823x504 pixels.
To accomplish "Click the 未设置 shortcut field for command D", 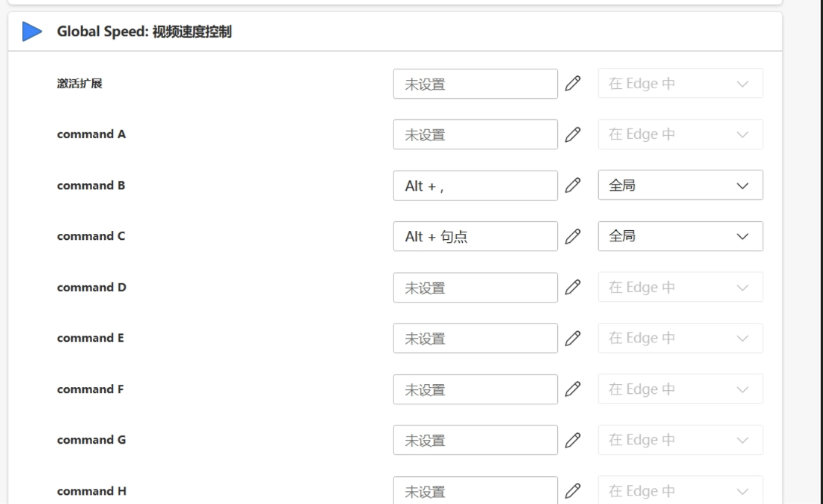I will (476, 287).
